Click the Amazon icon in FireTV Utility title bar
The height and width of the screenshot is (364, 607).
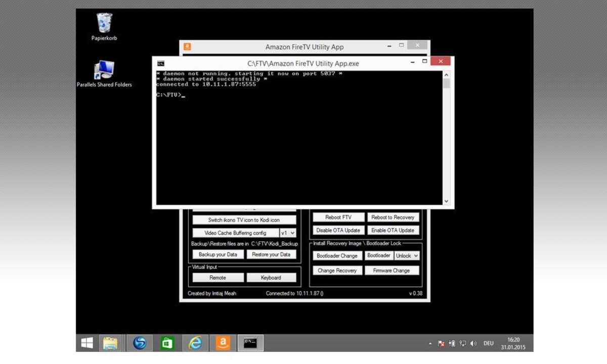coord(187,47)
